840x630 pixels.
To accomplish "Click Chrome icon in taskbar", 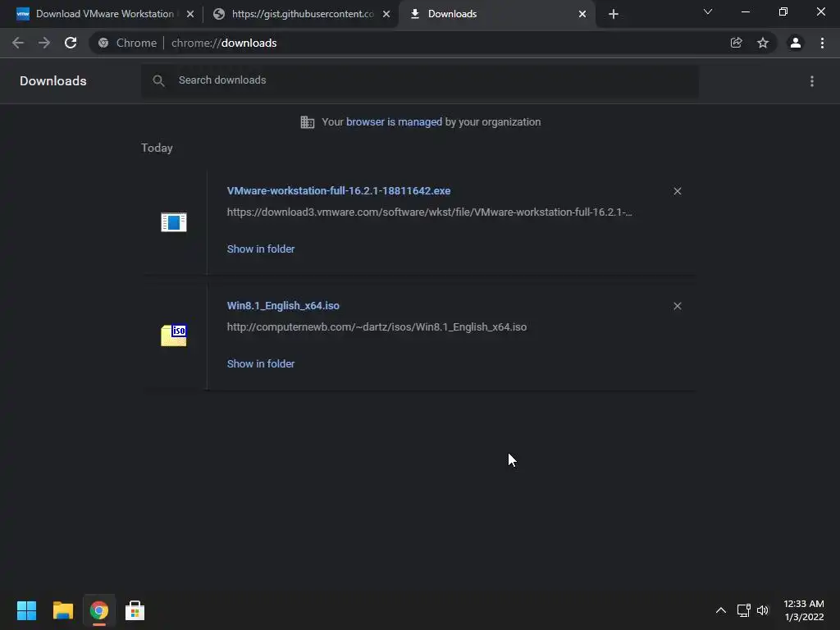I will click(99, 610).
